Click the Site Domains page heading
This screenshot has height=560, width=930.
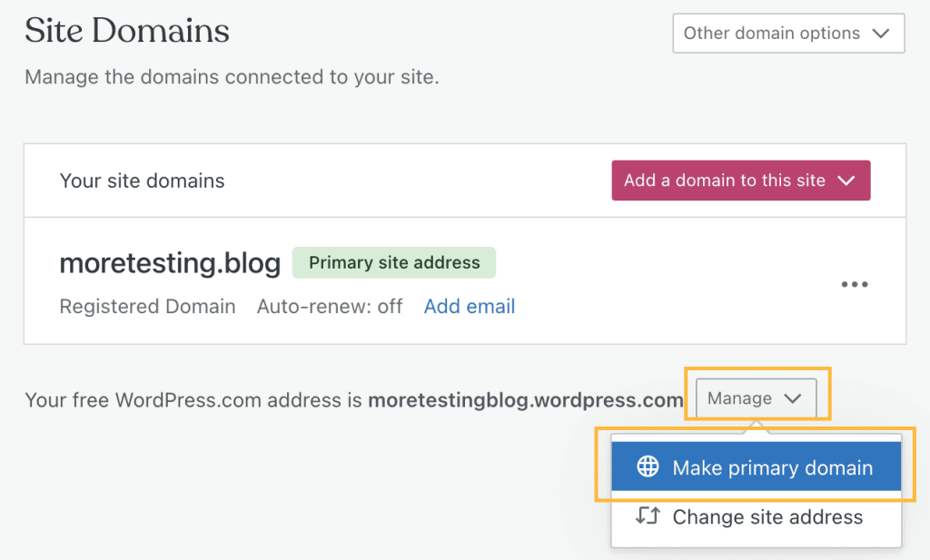(127, 32)
